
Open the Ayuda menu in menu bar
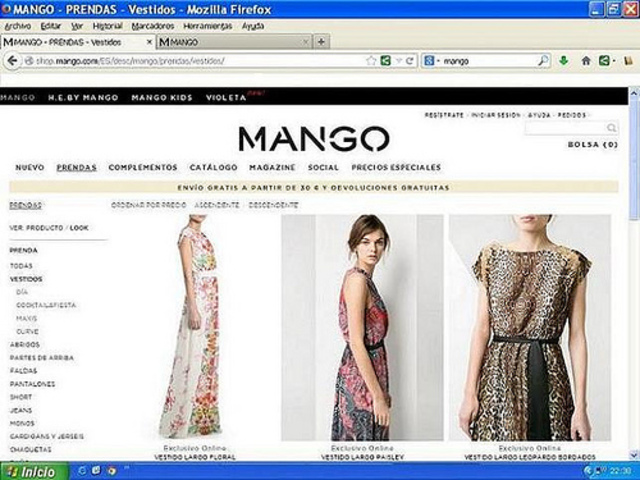253,26
